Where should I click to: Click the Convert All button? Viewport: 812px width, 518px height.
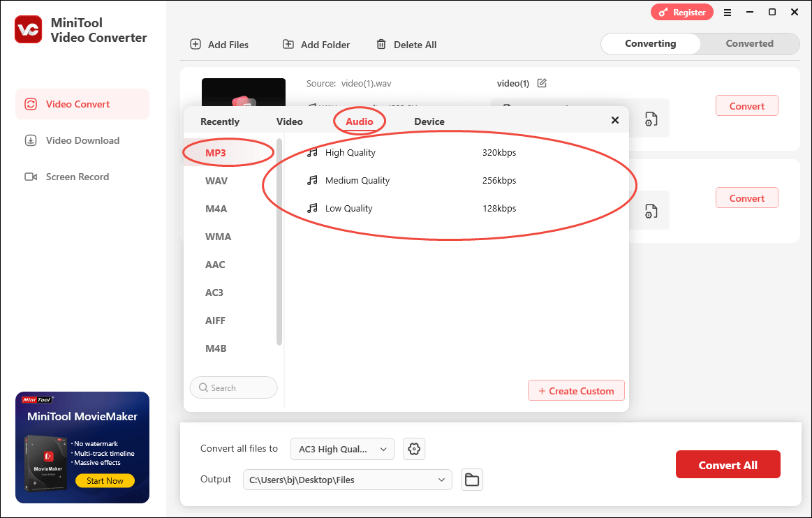[728, 465]
